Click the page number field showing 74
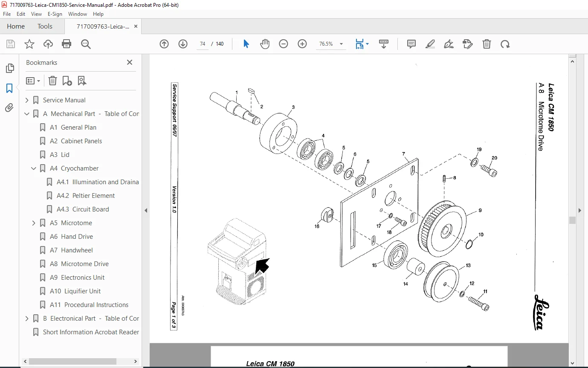 pos(203,44)
